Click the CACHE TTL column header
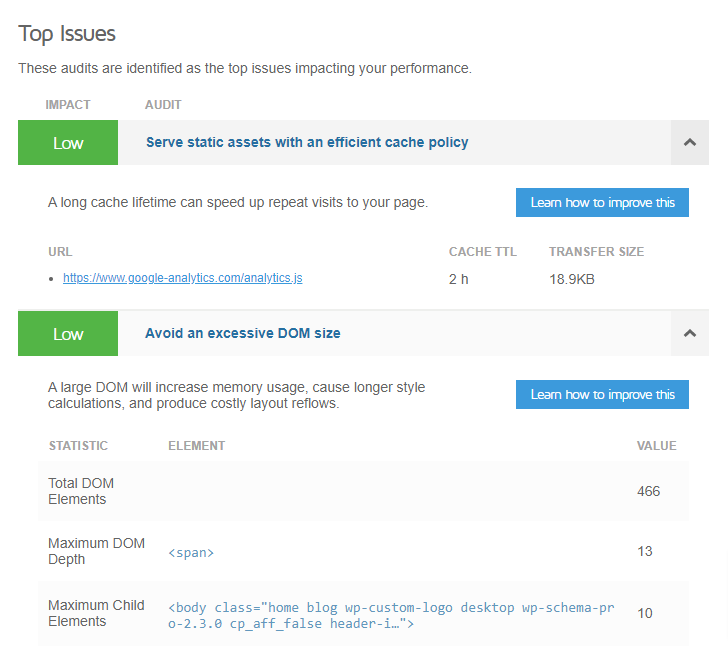This screenshot has height=658, width=728. tap(482, 252)
